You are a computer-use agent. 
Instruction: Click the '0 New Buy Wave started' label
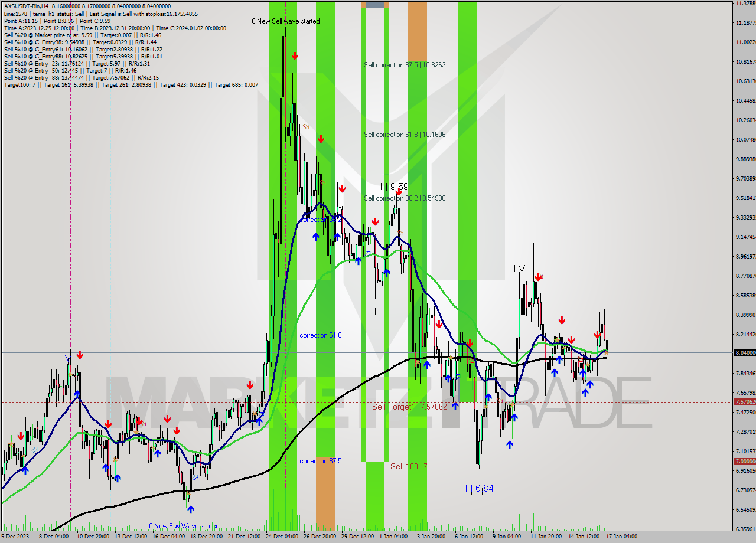click(184, 526)
